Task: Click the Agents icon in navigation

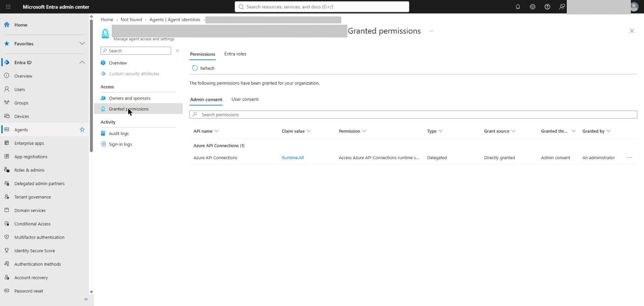Action: click(7, 130)
